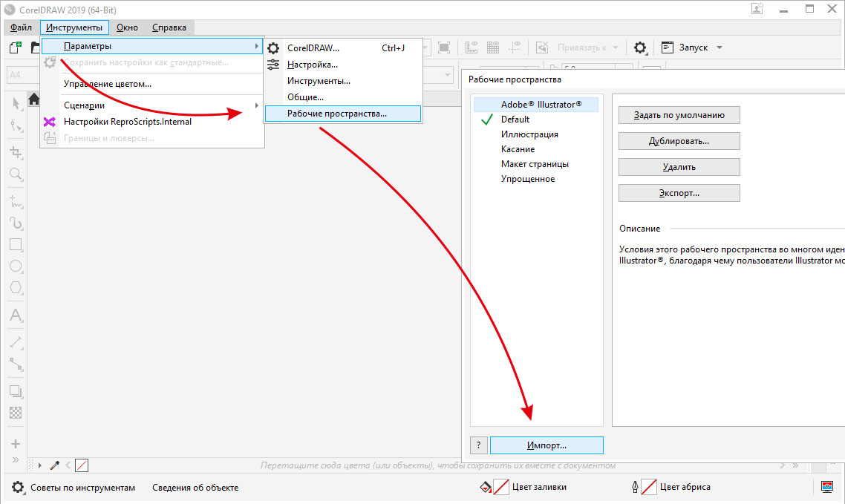Viewport: 845px width, 504px height.
Task: Select the Pick tool in toolbox
Action: (x=16, y=103)
